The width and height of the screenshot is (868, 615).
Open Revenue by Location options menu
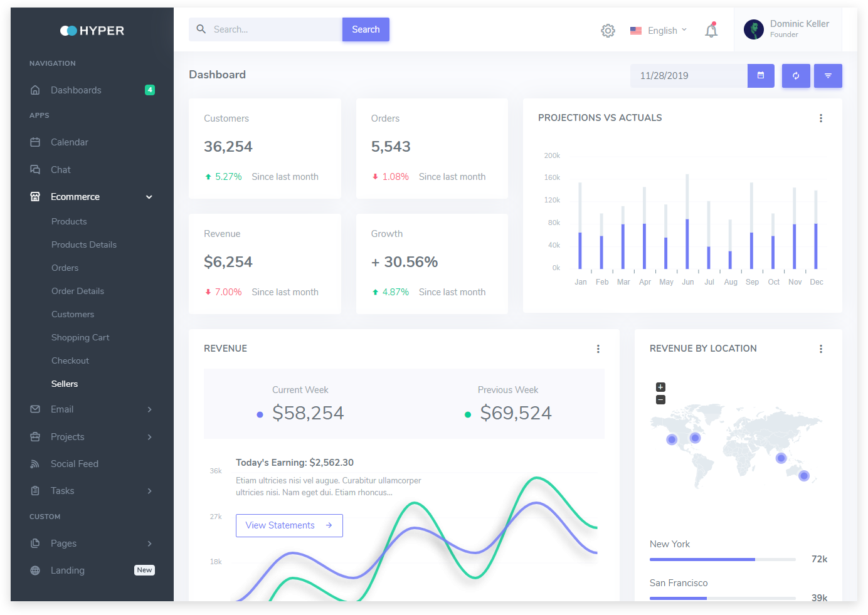tap(820, 349)
